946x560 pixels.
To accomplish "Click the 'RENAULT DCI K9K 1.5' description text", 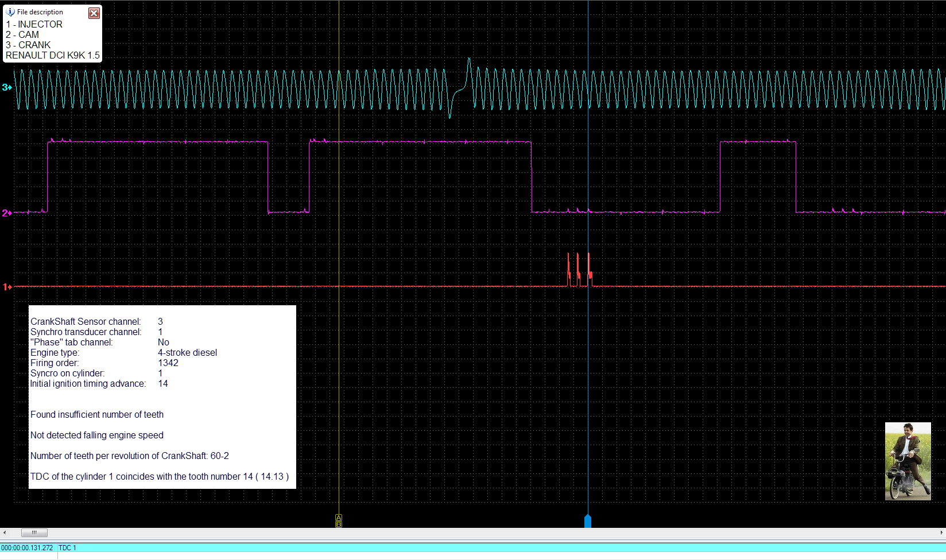I will pyautogui.click(x=53, y=56).
